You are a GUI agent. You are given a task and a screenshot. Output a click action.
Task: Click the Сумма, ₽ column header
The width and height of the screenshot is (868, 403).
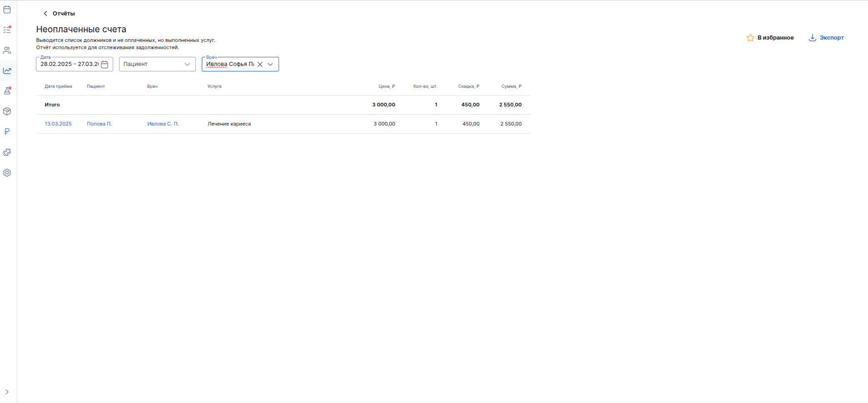pyautogui.click(x=511, y=86)
